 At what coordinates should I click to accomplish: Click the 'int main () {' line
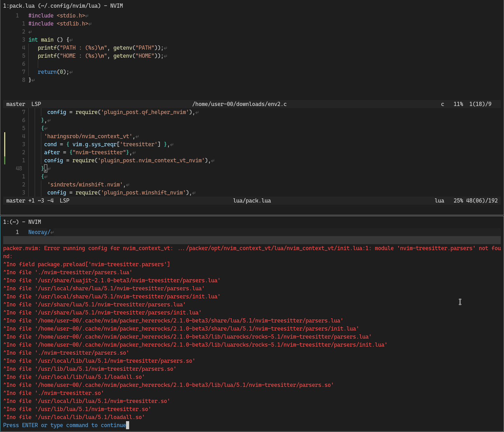pyautogui.click(x=49, y=40)
